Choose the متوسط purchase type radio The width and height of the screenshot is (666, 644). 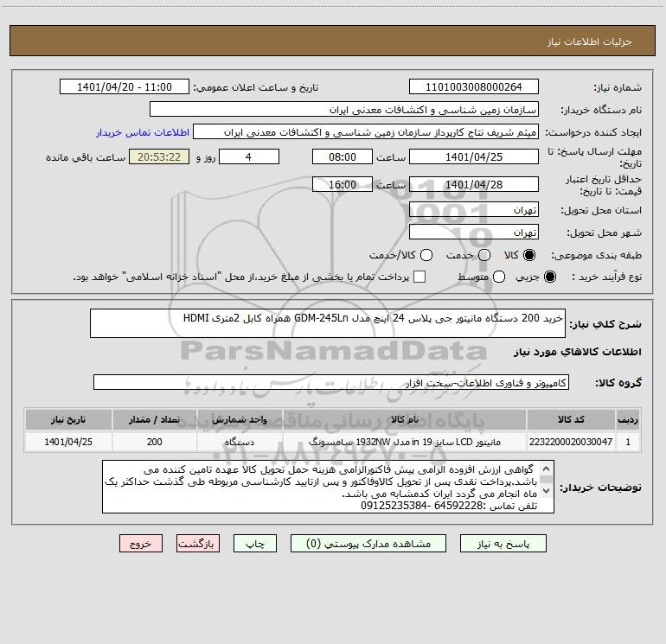click(x=499, y=277)
